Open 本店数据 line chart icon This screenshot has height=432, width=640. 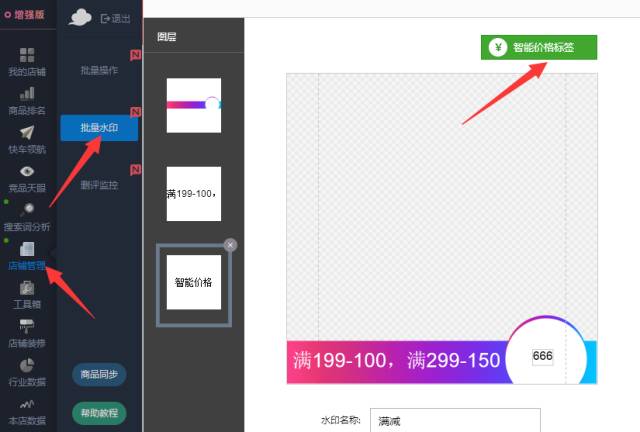tap(27, 404)
